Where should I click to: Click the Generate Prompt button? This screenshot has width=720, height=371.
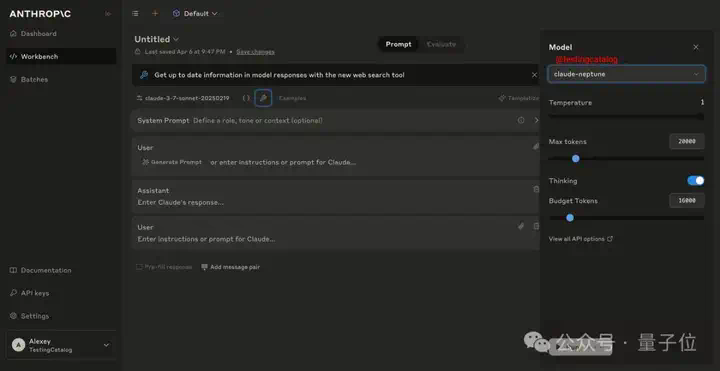tap(172, 163)
